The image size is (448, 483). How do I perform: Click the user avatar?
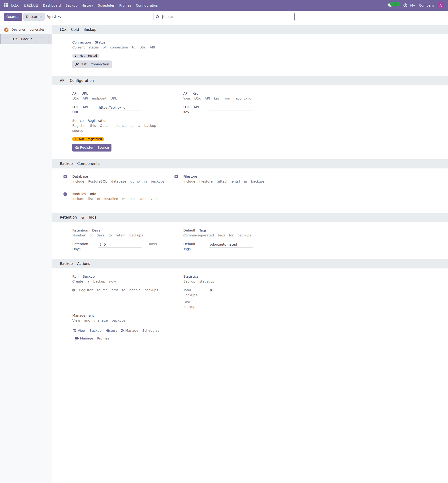point(441,5)
